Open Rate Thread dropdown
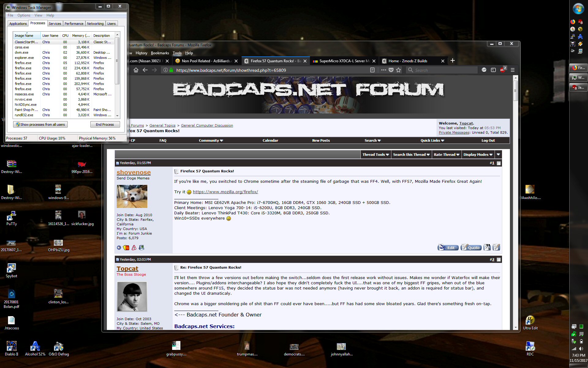 pos(446,155)
